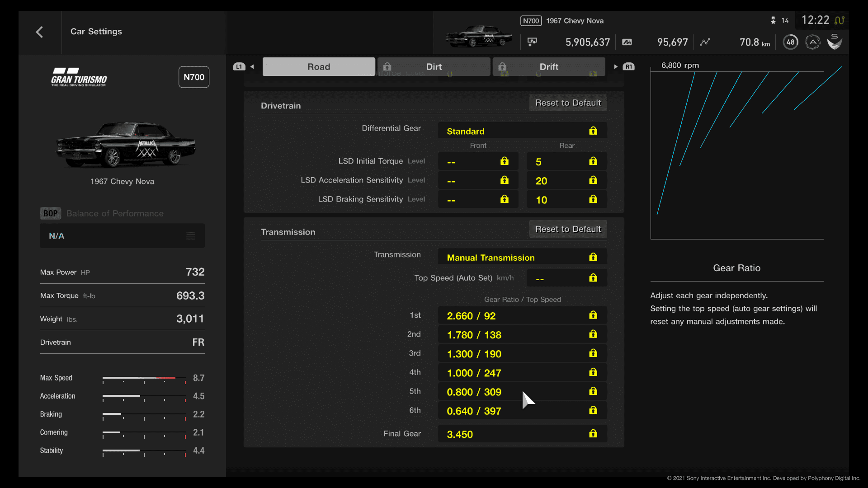The height and width of the screenshot is (488, 868).
Task: Expand the left navigation panel menu
Action: coord(191,236)
